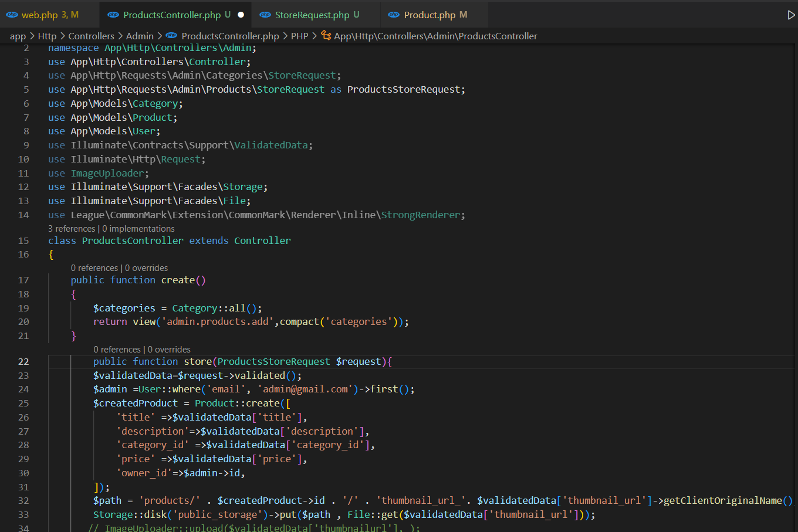The height and width of the screenshot is (532, 798).
Task: Click line number 17 in the gutter
Action: [x=23, y=280]
